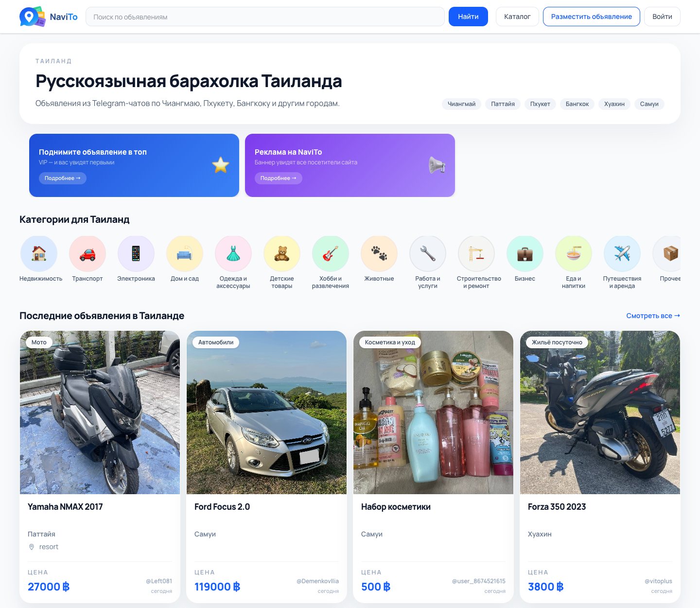Filter by the Самуи city chip
700x608 pixels.
click(649, 104)
